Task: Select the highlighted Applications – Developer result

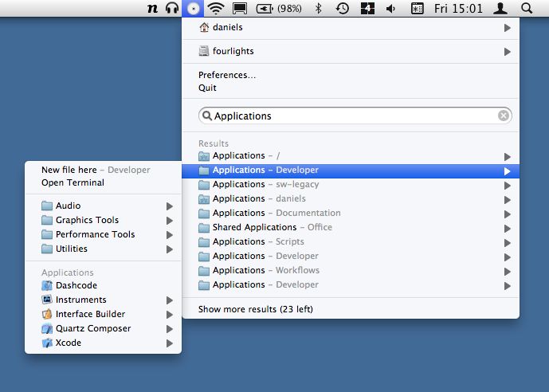Action: (x=351, y=171)
